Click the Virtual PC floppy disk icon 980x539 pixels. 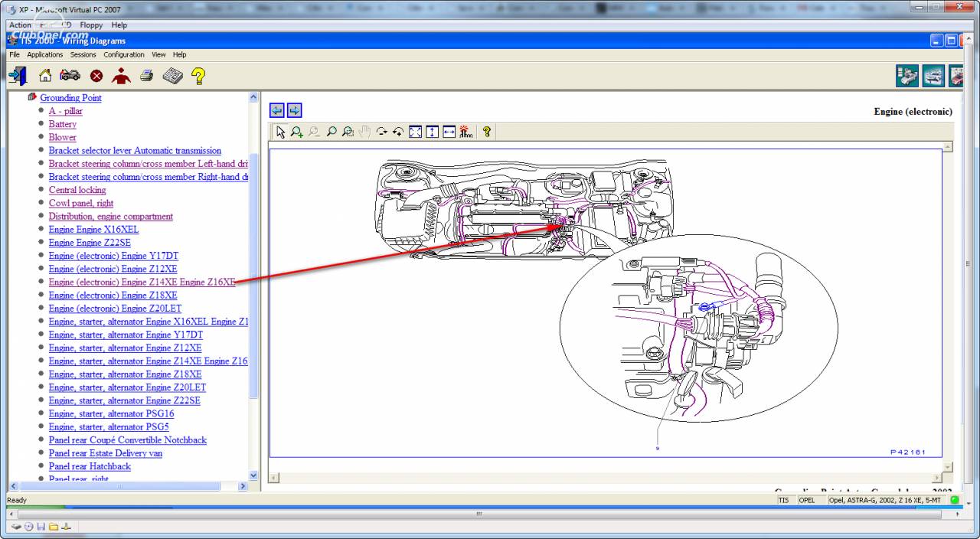pyautogui.click(x=41, y=527)
